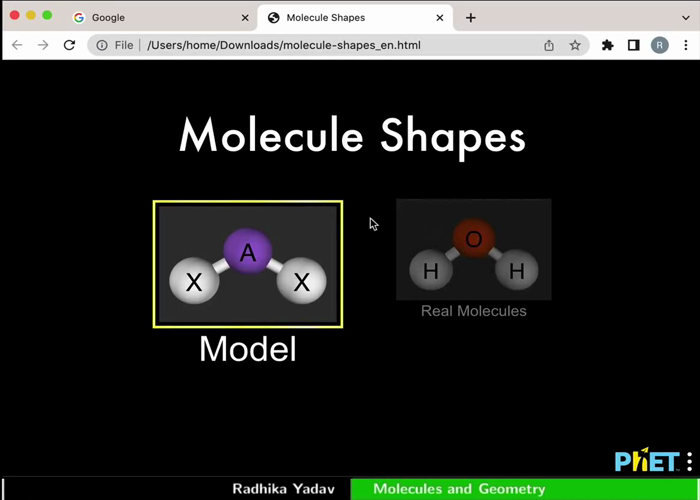
Task: Bookmark this page with the star icon
Action: pyautogui.click(x=575, y=45)
